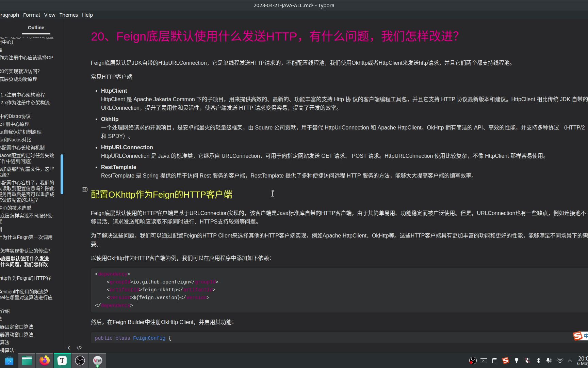The height and width of the screenshot is (368, 588).
Task: Click OBS recording tray icon
Action: [473, 361]
